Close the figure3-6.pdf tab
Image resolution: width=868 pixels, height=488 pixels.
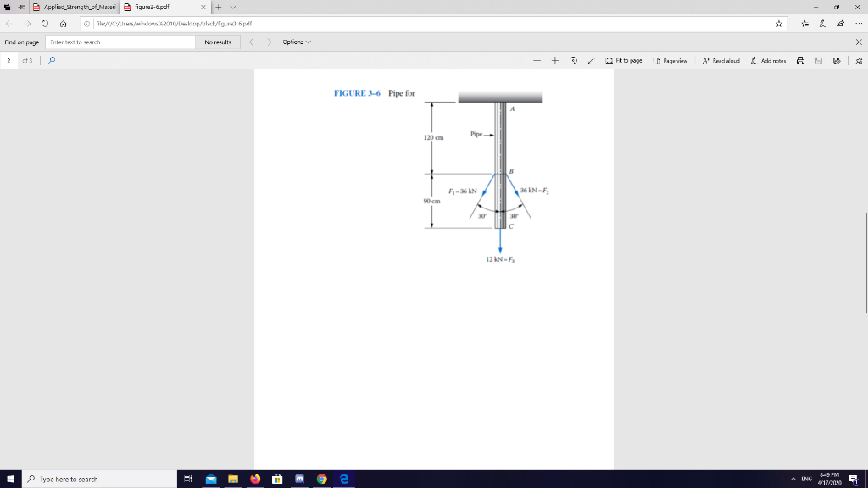[x=203, y=7]
